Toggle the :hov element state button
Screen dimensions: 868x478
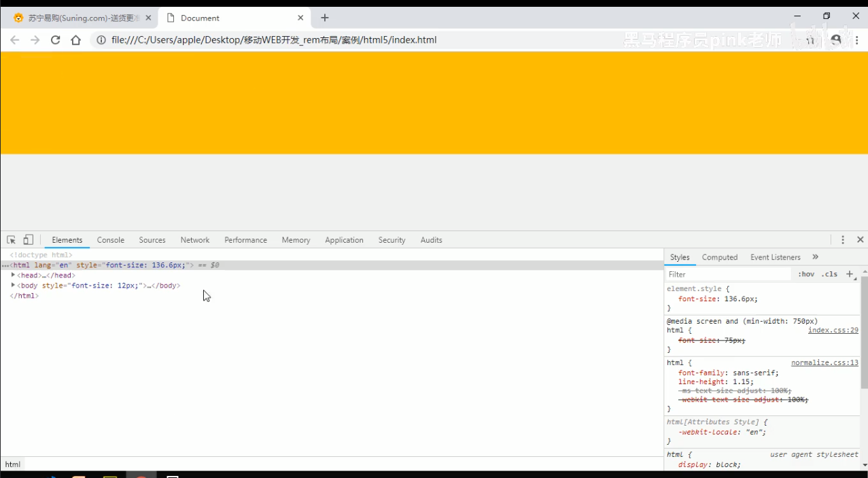point(807,274)
